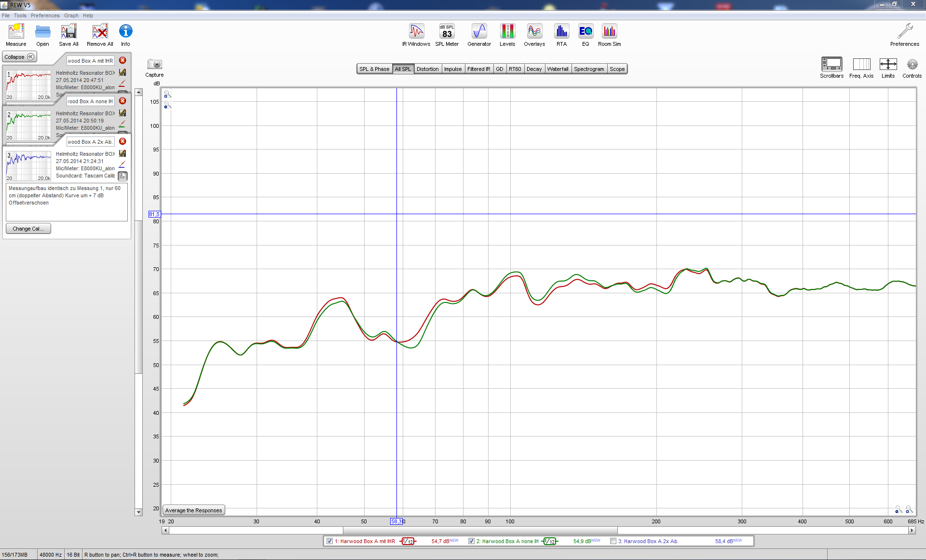
Task: Save measurement 1 with disk-pencil icon
Action: [123, 72]
